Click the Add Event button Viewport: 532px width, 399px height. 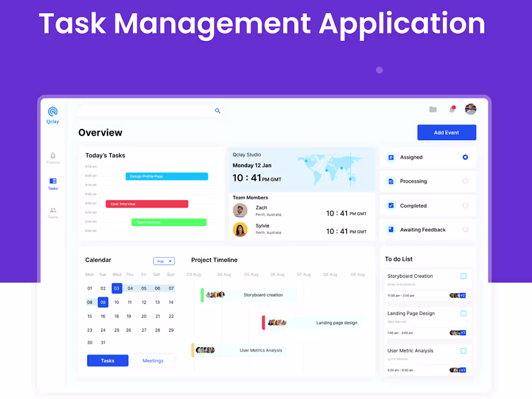point(446,132)
